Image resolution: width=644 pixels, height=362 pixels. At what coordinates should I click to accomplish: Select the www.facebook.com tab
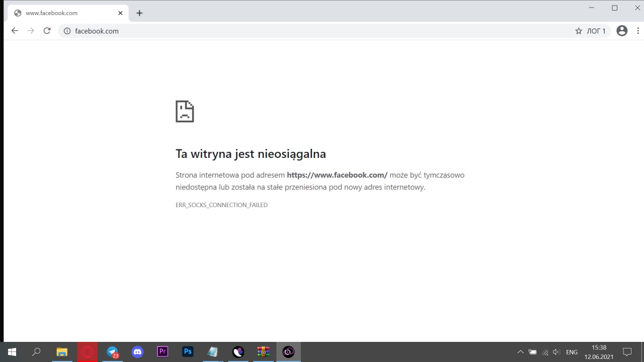click(x=67, y=13)
